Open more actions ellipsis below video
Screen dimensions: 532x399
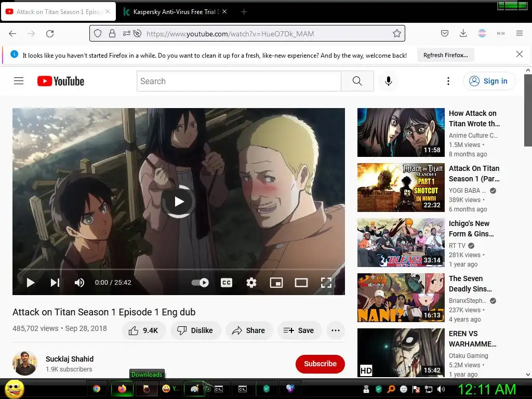[336, 330]
